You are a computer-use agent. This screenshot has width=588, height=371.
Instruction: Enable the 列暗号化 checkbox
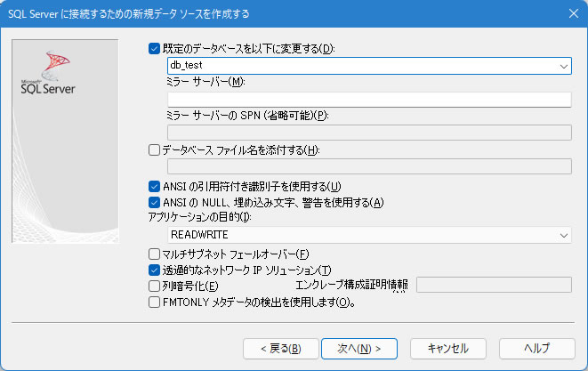[x=155, y=286]
